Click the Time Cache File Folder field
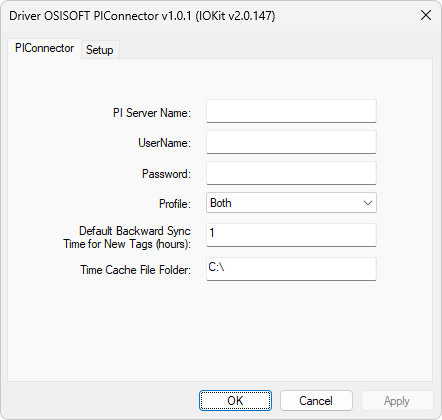 [291, 269]
